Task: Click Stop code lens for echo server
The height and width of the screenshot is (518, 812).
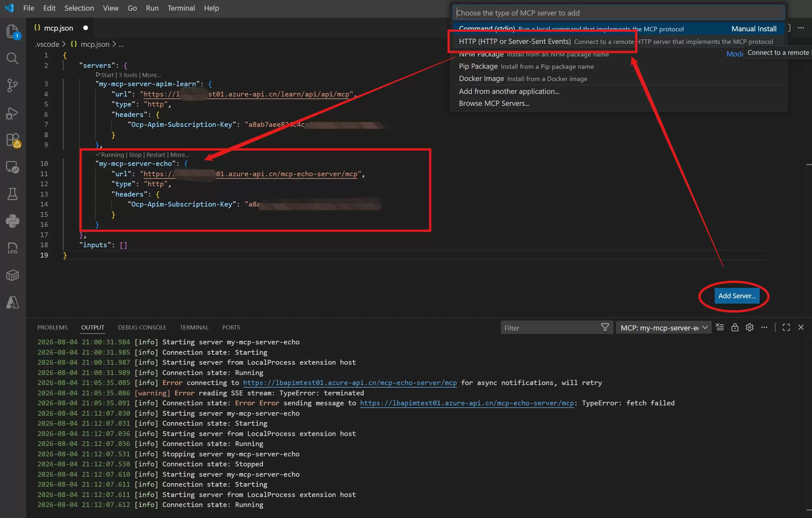Action: click(135, 155)
